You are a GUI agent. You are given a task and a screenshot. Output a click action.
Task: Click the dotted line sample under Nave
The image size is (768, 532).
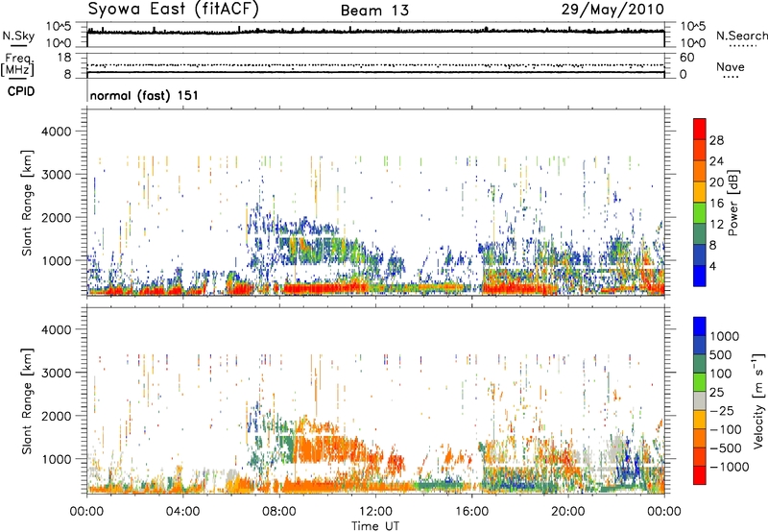(x=731, y=77)
